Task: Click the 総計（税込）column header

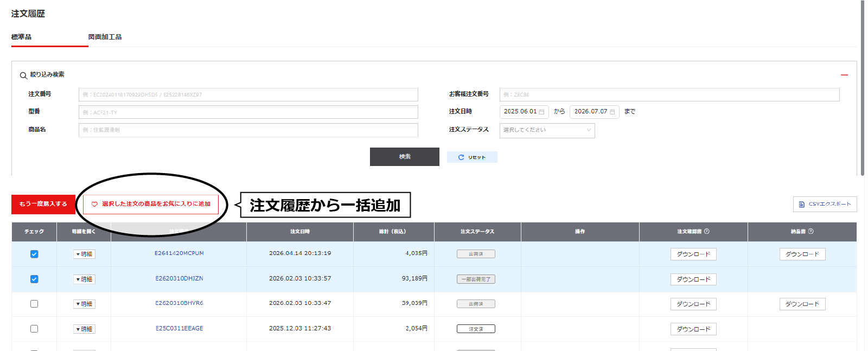Action: tap(394, 232)
